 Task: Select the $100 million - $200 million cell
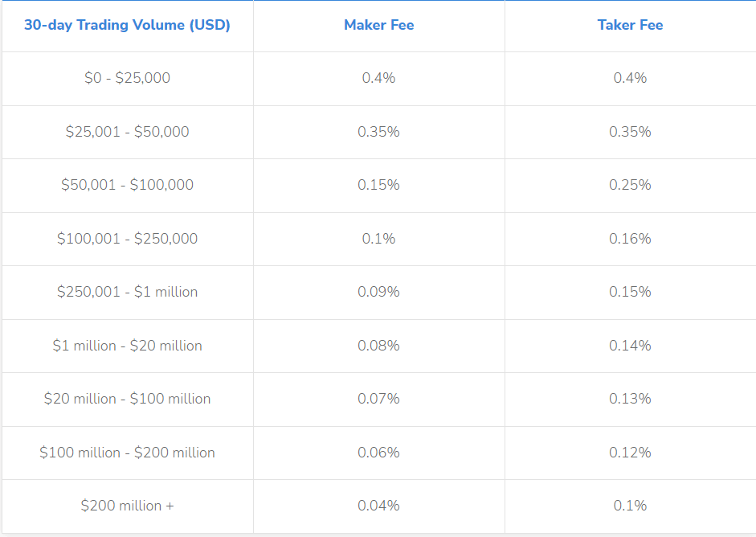tap(127, 453)
